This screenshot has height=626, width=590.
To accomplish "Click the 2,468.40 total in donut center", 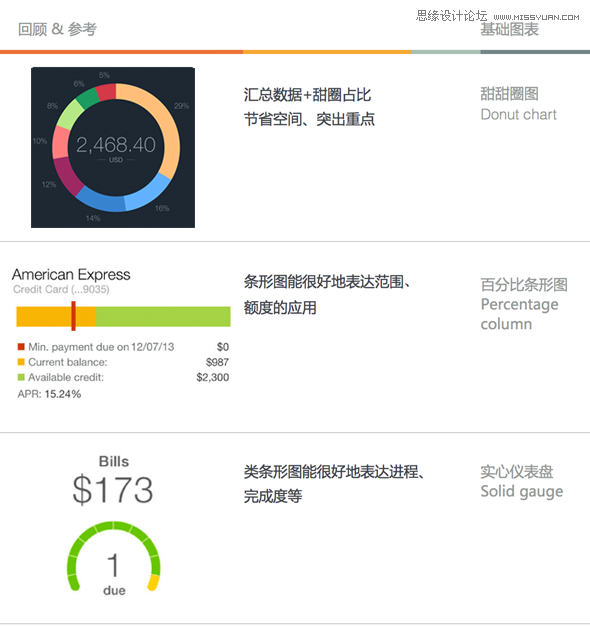I will [116, 145].
